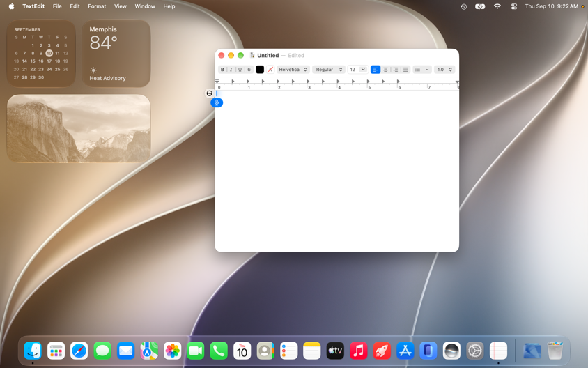The width and height of the screenshot is (588, 368).
Task: Click the font size 12 field
Action: tap(353, 70)
